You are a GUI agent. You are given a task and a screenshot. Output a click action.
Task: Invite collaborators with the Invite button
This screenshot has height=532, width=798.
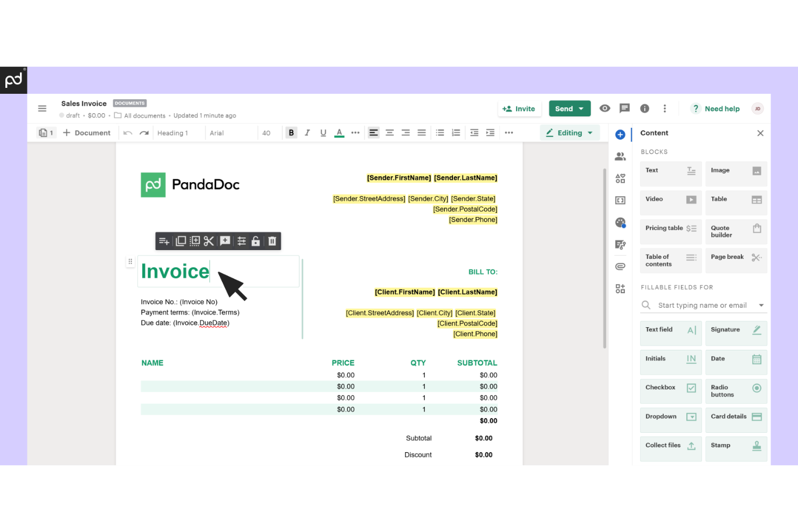click(x=519, y=108)
